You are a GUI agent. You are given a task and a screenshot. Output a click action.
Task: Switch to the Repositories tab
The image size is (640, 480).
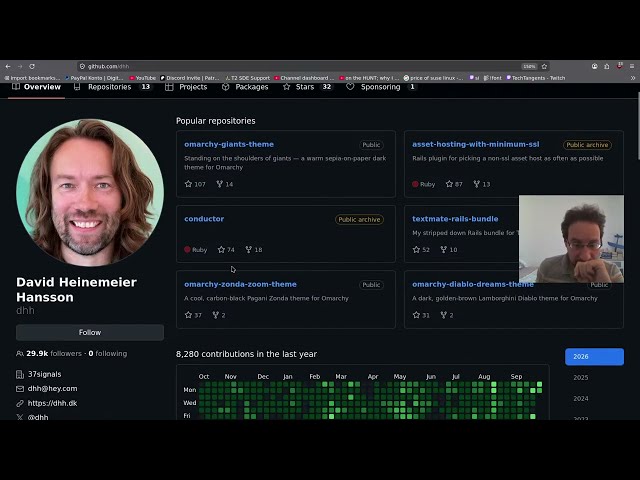pyautogui.click(x=112, y=87)
